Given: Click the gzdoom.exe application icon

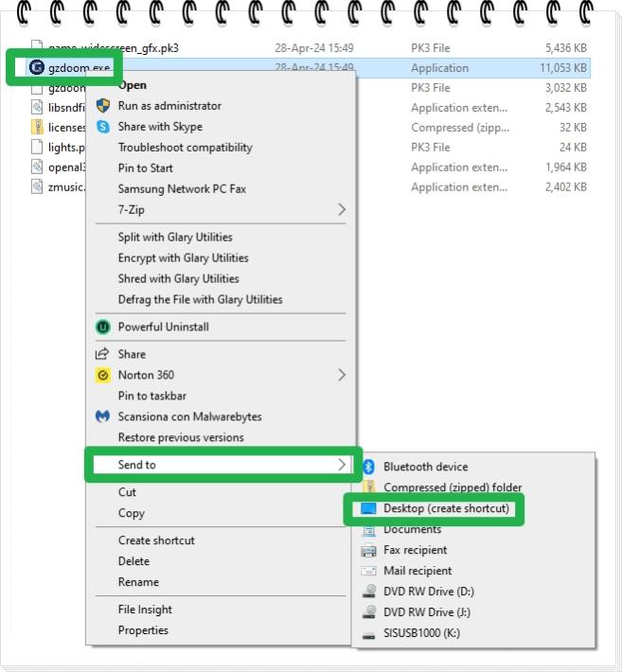Looking at the screenshot, I should coord(37,67).
